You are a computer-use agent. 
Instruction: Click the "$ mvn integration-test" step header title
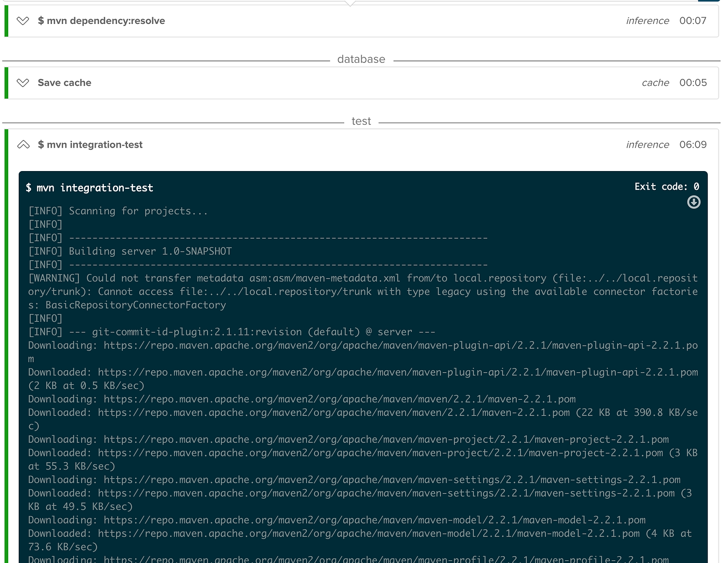pos(90,145)
